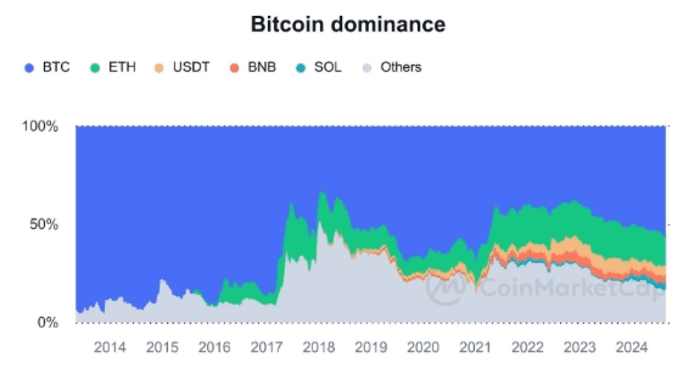Toggle the SOL series label

pyautogui.click(x=328, y=67)
